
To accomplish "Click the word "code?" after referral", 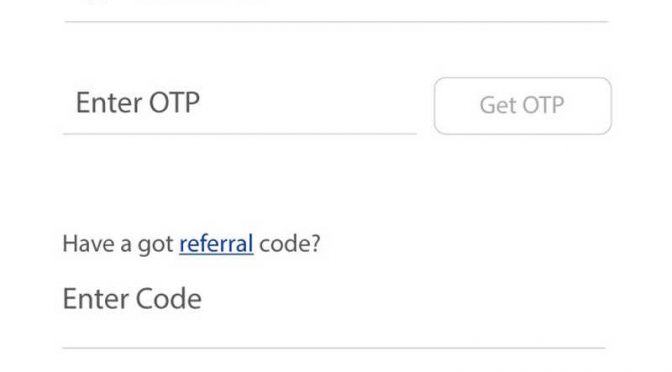I will click(290, 244).
